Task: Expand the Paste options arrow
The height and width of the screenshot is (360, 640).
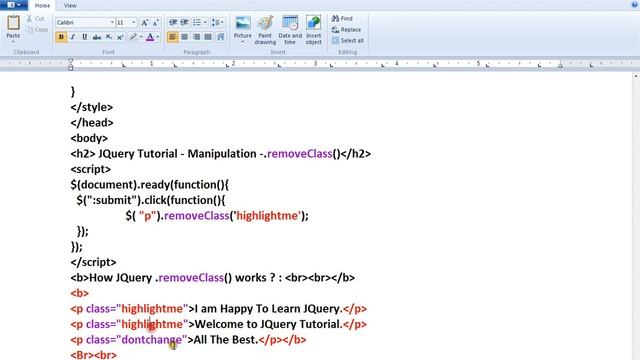Action: pos(13,42)
